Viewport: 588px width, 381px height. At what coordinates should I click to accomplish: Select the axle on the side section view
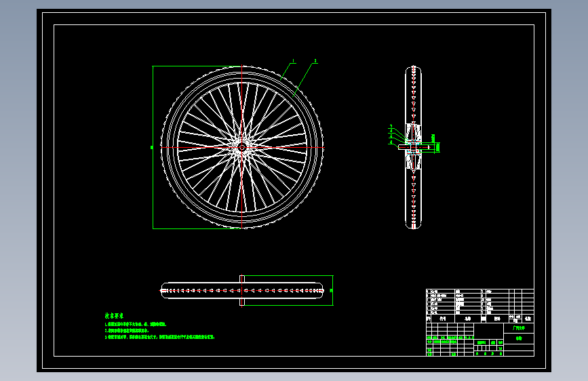414,147
